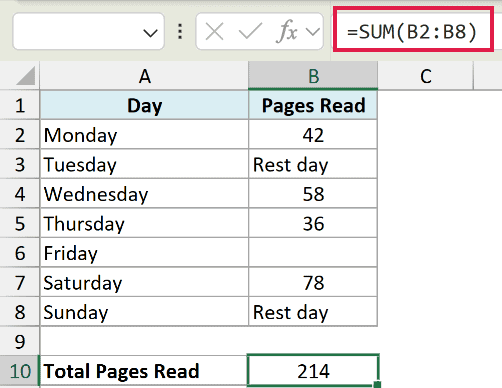Expand the dropdown arrow beside fx

313,32
